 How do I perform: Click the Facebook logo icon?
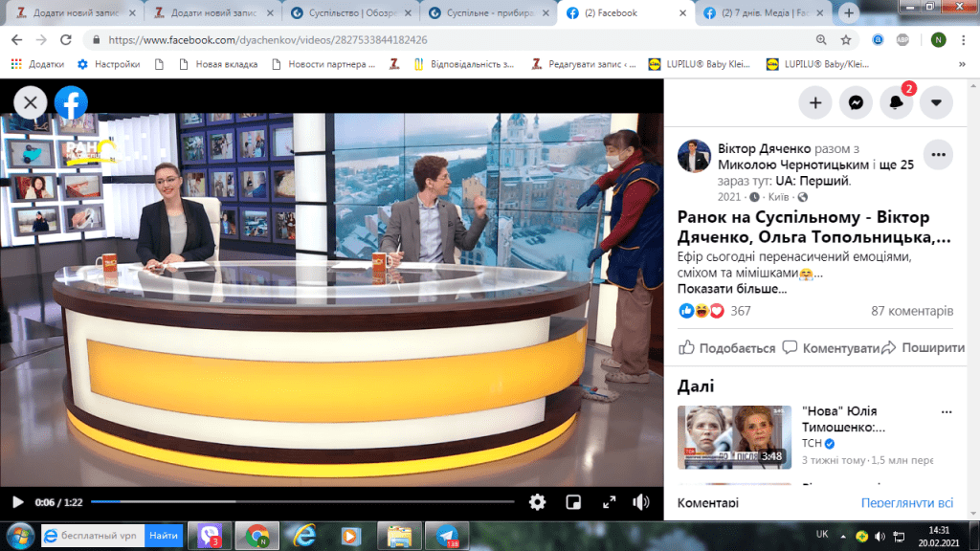[x=71, y=102]
